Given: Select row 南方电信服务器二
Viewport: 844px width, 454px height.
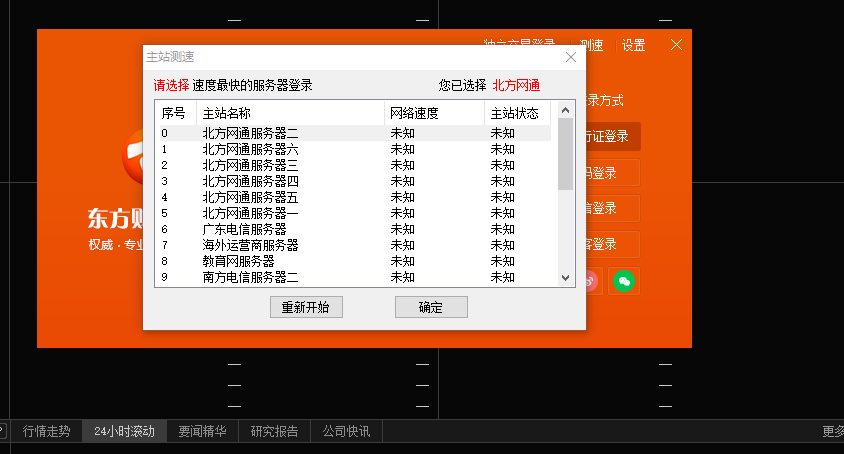Looking at the screenshot, I should [x=355, y=277].
